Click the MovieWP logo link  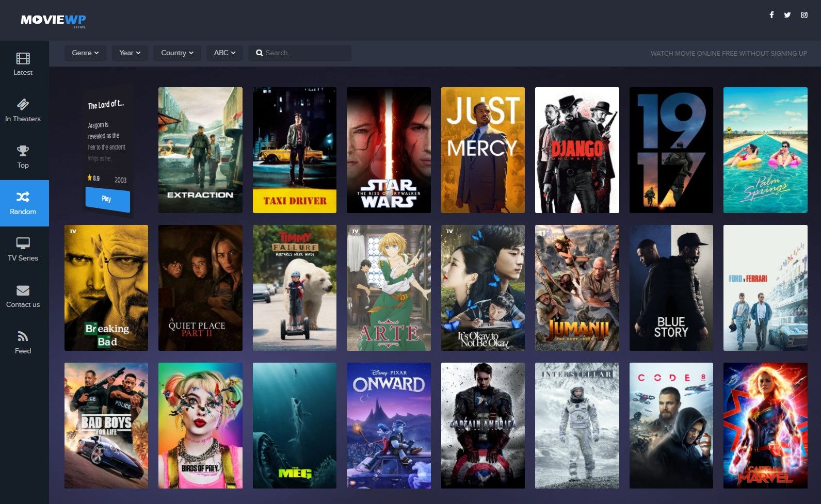(x=53, y=20)
